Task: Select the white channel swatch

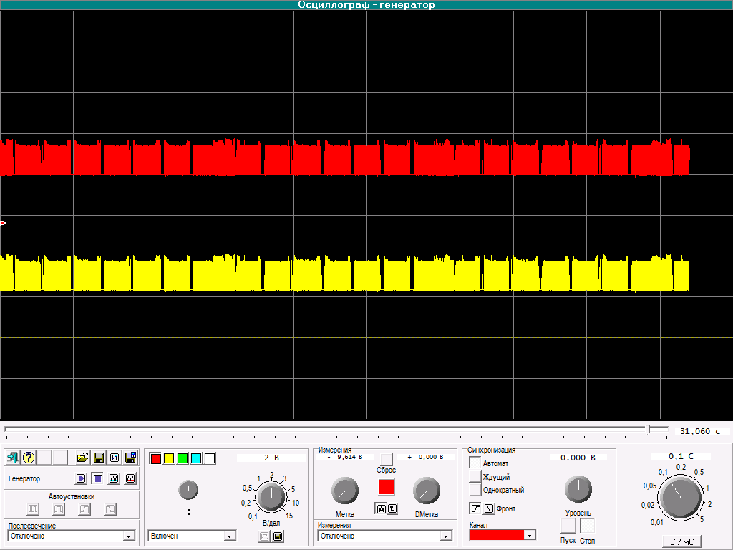Action: pos(210,458)
